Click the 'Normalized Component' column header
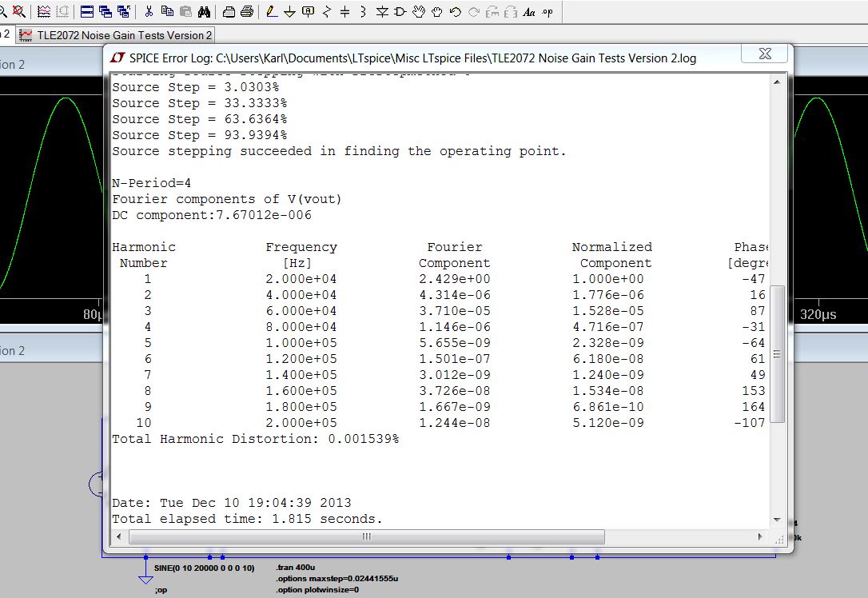 click(612, 255)
